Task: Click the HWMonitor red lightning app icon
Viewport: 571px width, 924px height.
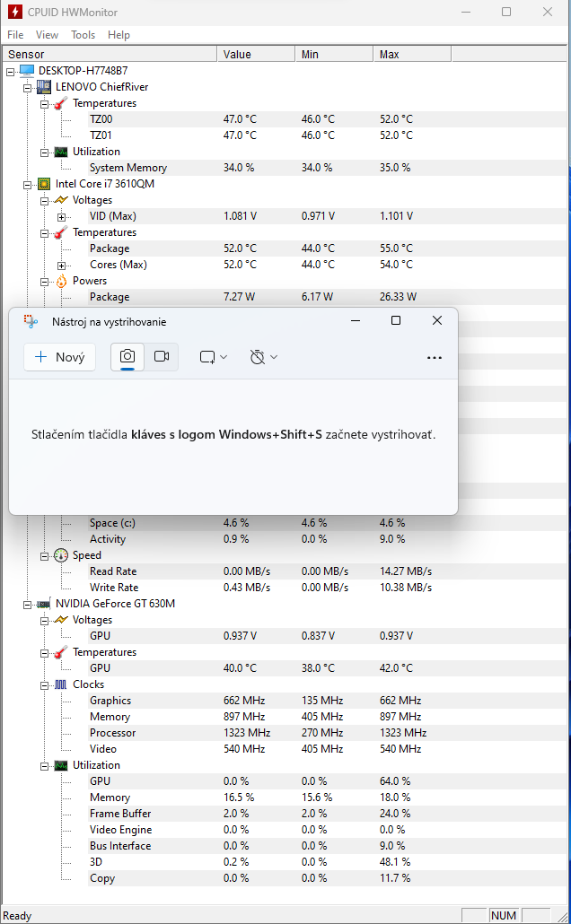Action: pos(14,12)
